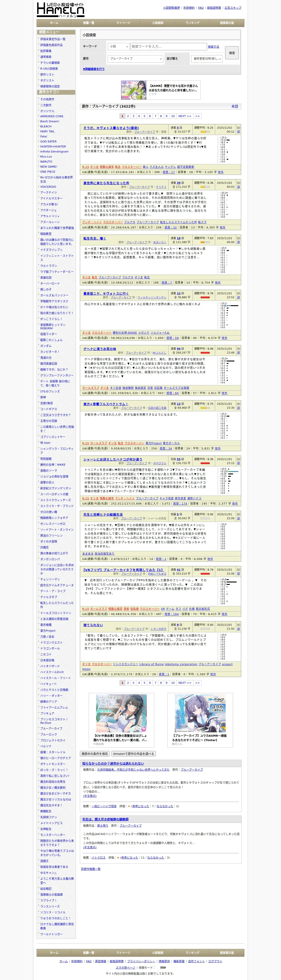
Task: Open the 同原作推薦一覧 link
Action: point(91,869)
